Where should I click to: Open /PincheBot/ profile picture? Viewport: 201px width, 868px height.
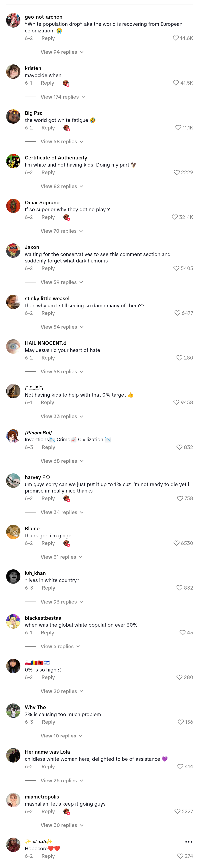(x=14, y=436)
